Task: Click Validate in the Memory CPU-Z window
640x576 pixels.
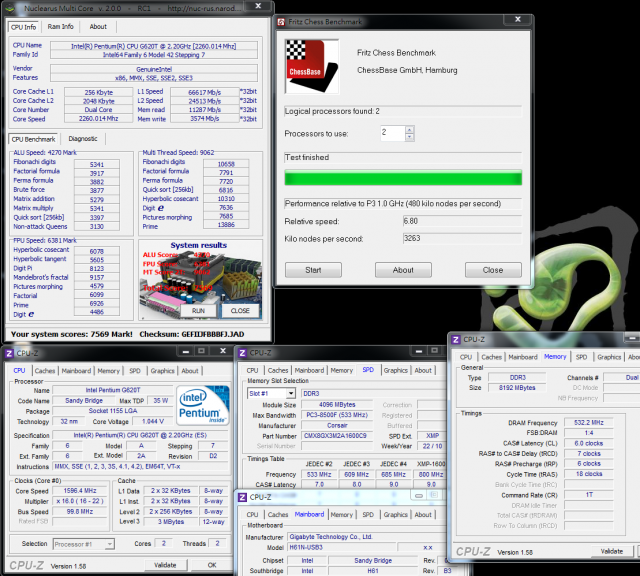Action: pyautogui.click(x=611, y=551)
